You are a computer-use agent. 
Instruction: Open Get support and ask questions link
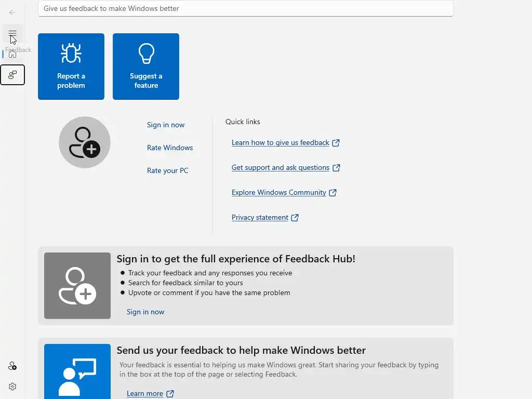pyautogui.click(x=280, y=168)
